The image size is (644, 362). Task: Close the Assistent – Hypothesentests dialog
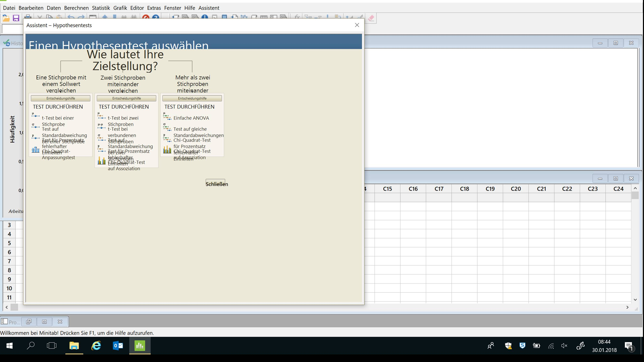(357, 25)
